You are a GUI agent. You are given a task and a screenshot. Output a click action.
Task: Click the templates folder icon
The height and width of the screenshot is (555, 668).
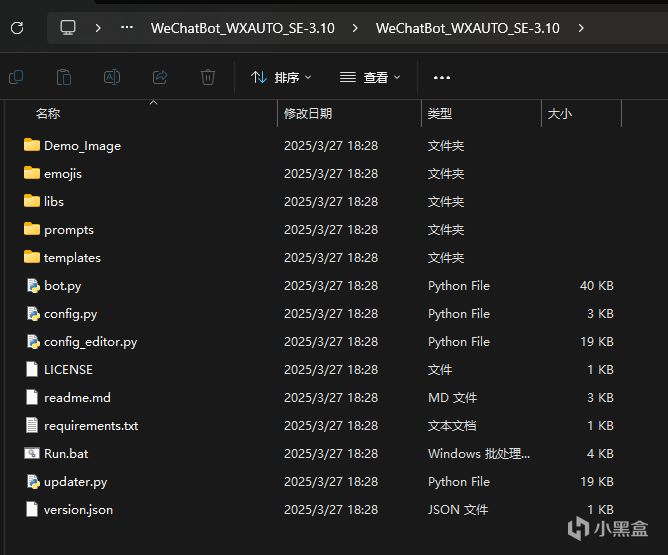[32, 257]
